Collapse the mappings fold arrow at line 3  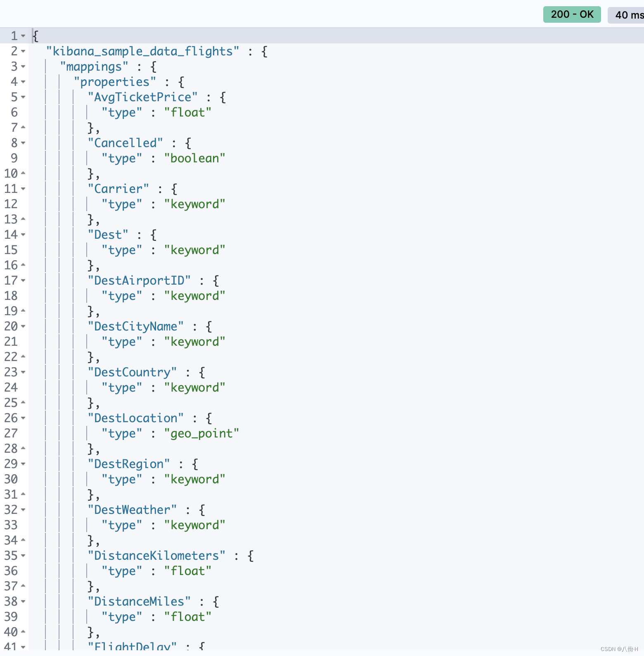(x=23, y=67)
